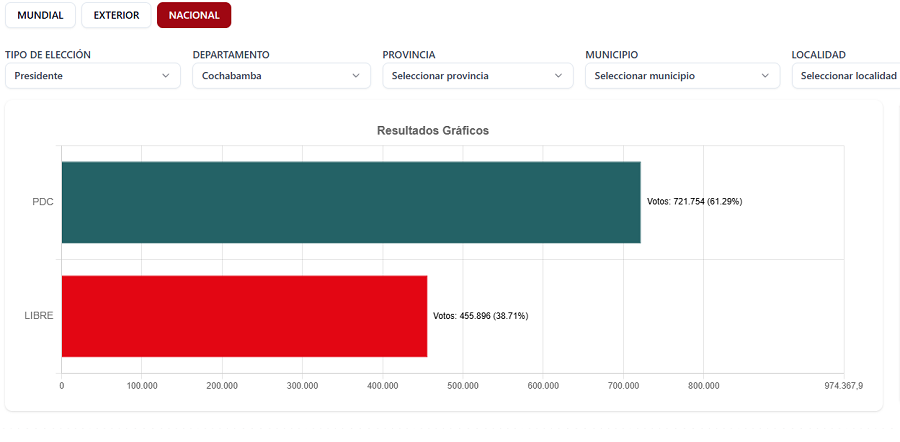Click the 'Votos: 721.754 (61.29%)' data label

694,202
